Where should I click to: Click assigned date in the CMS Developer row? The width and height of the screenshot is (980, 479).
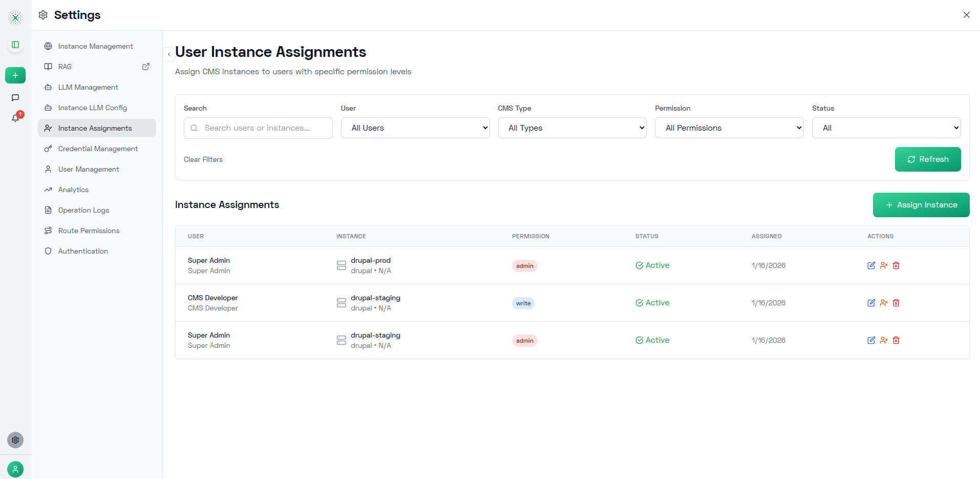(769, 303)
